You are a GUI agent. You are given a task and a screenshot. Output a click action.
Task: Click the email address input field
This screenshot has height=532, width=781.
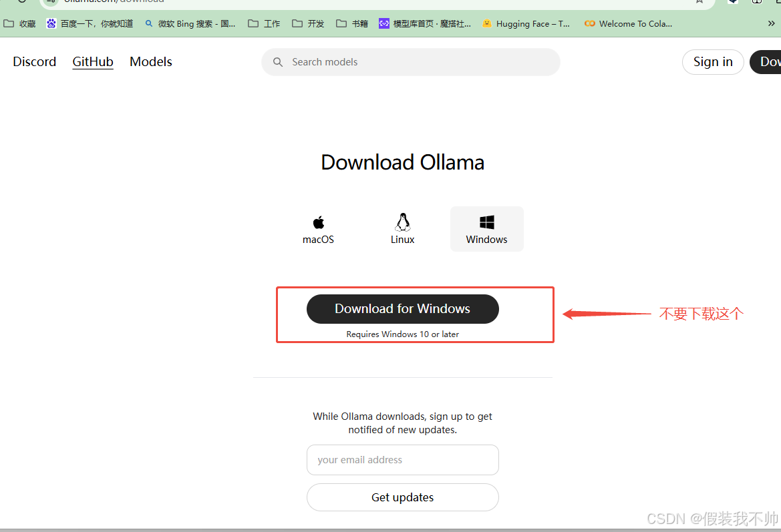(x=402, y=460)
